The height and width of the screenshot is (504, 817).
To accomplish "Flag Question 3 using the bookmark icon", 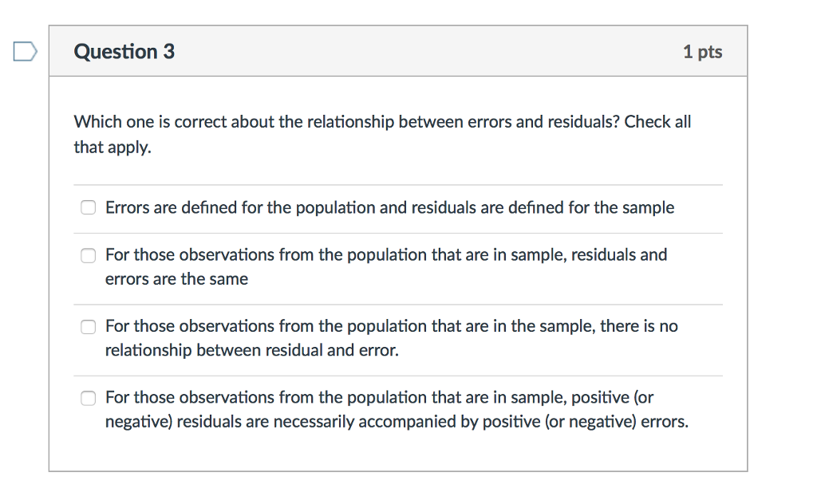I will point(25,52).
